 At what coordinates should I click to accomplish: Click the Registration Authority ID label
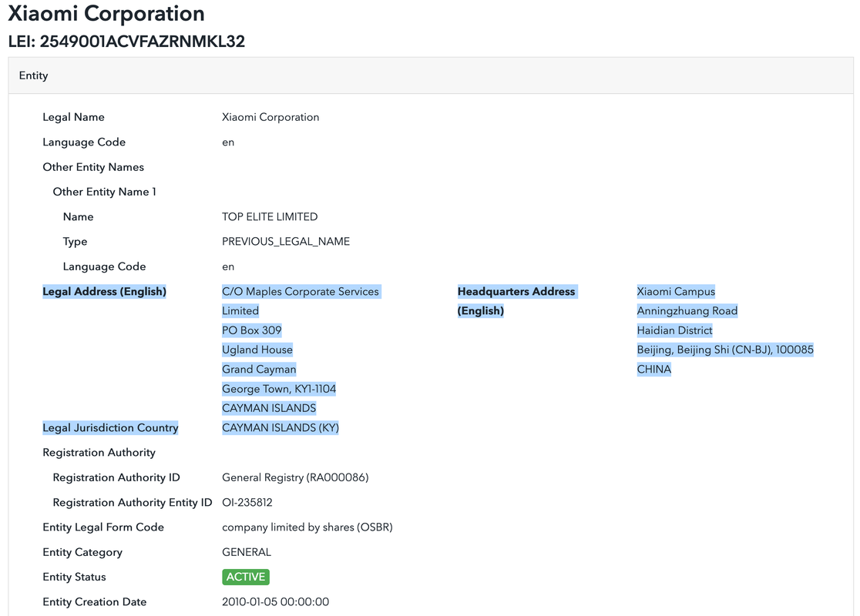(x=116, y=478)
